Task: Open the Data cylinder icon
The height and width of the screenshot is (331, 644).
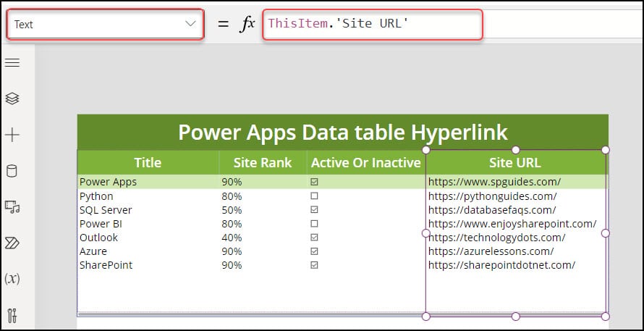Action: point(12,171)
